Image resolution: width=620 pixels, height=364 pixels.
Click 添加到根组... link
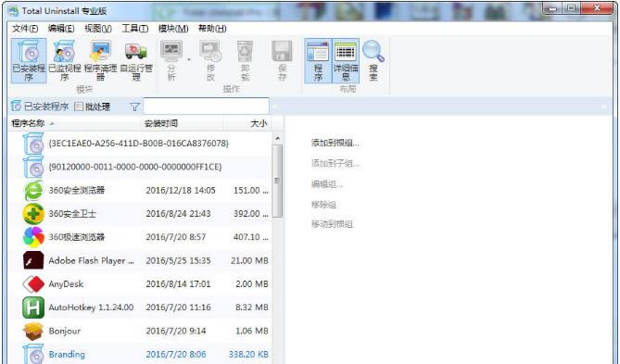point(335,143)
